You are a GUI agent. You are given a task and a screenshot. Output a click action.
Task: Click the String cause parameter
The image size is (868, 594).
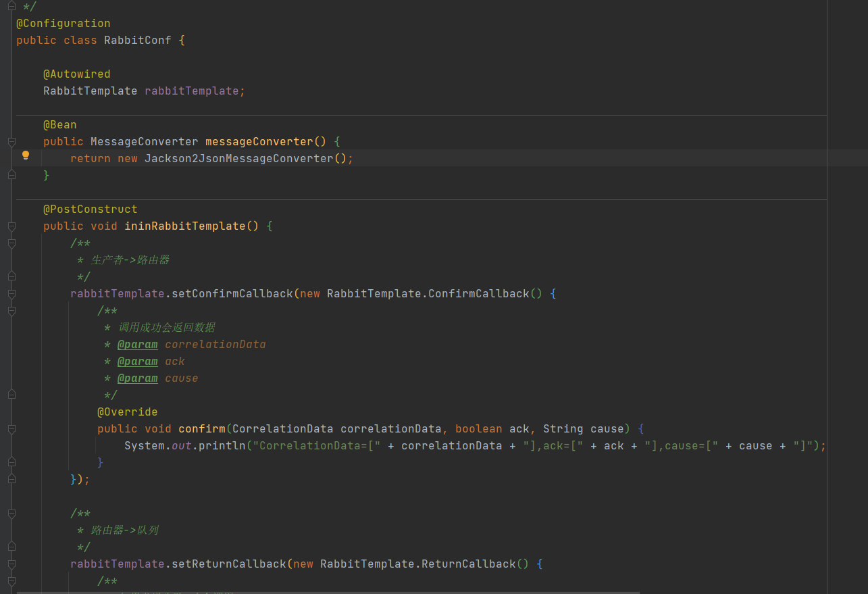point(584,429)
